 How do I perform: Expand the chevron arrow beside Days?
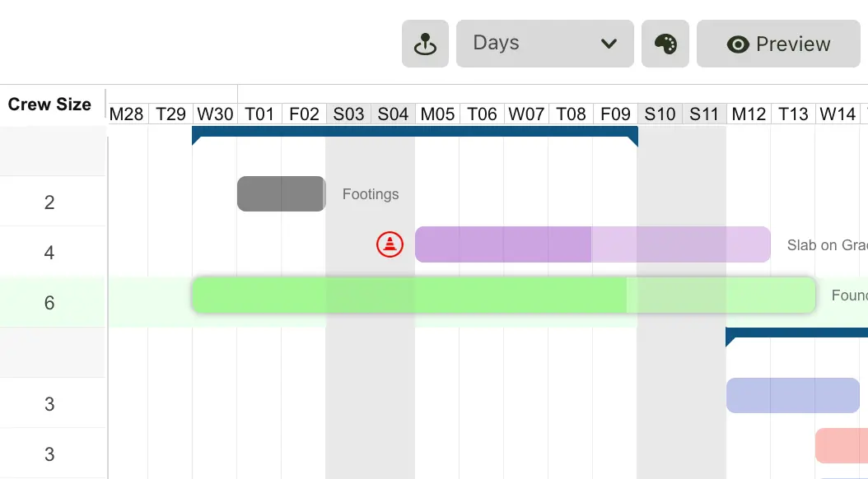point(609,44)
